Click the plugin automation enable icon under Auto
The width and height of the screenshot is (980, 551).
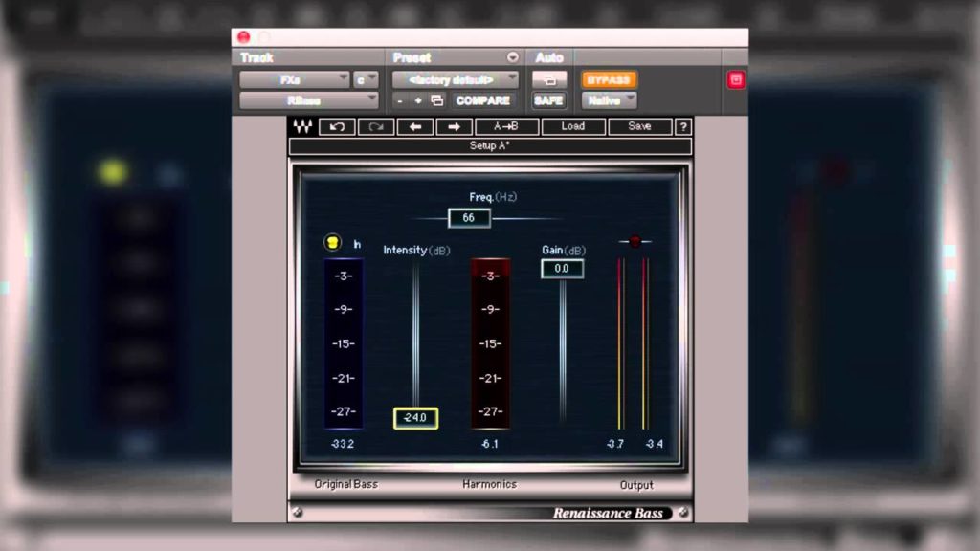point(549,80)
